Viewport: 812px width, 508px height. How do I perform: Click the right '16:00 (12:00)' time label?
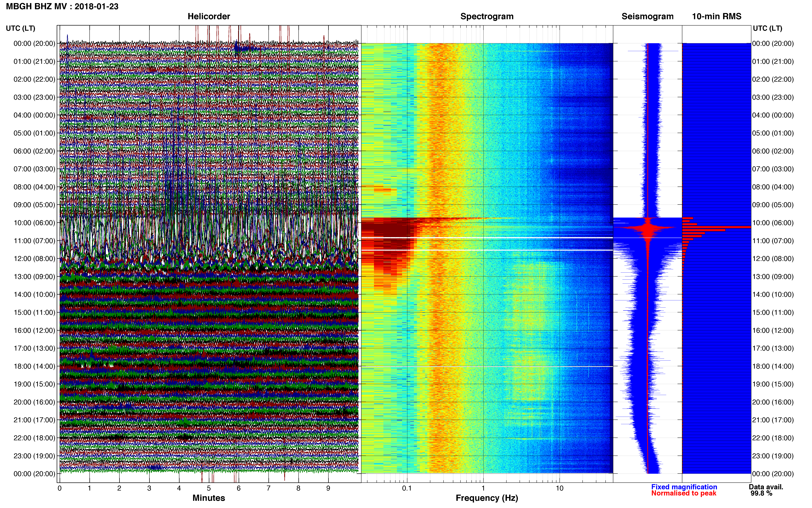pos(773,330)
